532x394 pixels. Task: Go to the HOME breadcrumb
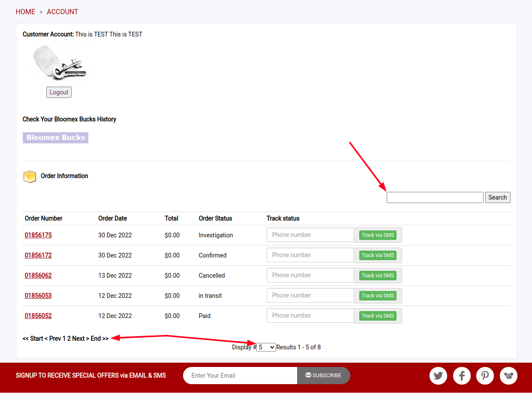pos(25,12)
